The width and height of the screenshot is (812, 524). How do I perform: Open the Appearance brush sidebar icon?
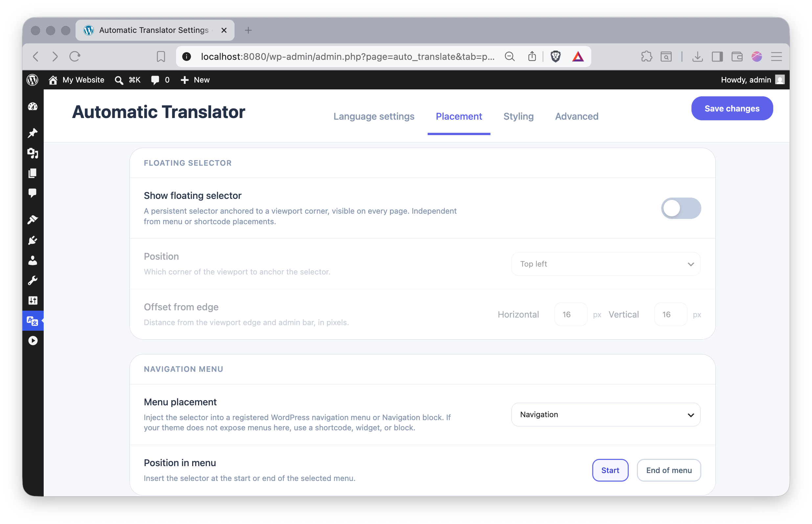(x=33, y=220)
